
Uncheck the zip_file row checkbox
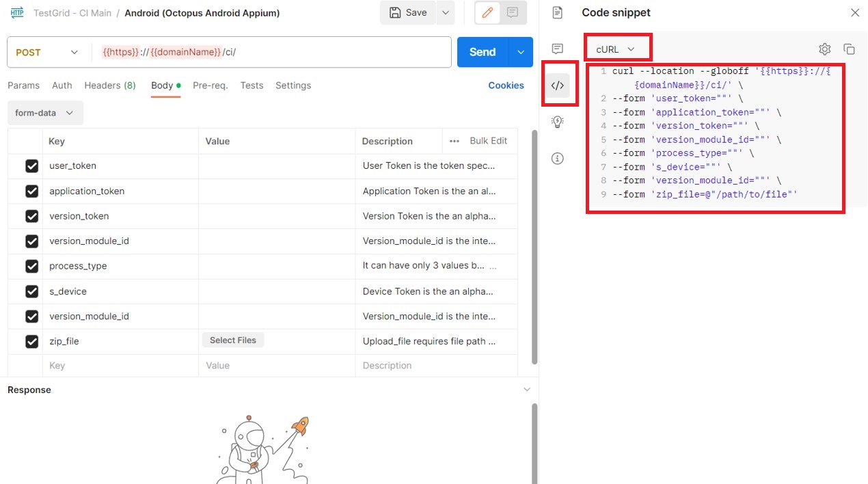[31, 341]
